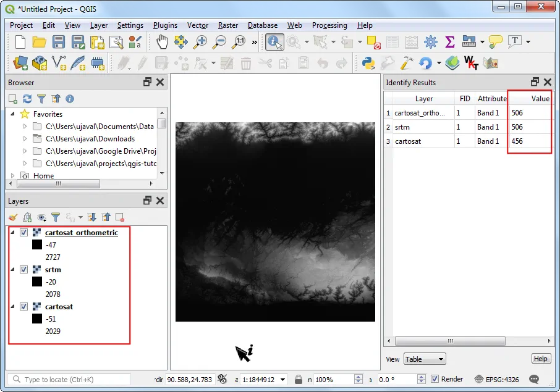Screen dimensions: 560x392
Task: Open the New Shapefile Layer icon
Action: click(x=59, y=63)
